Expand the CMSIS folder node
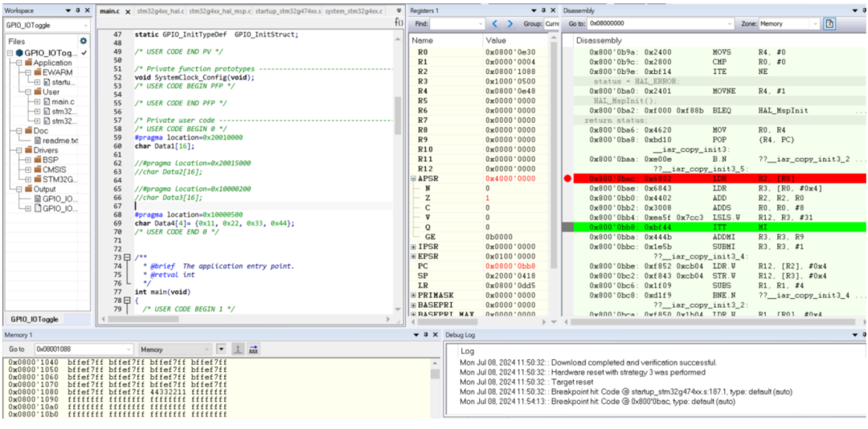868x429 pixels. (x=28, y=170)
